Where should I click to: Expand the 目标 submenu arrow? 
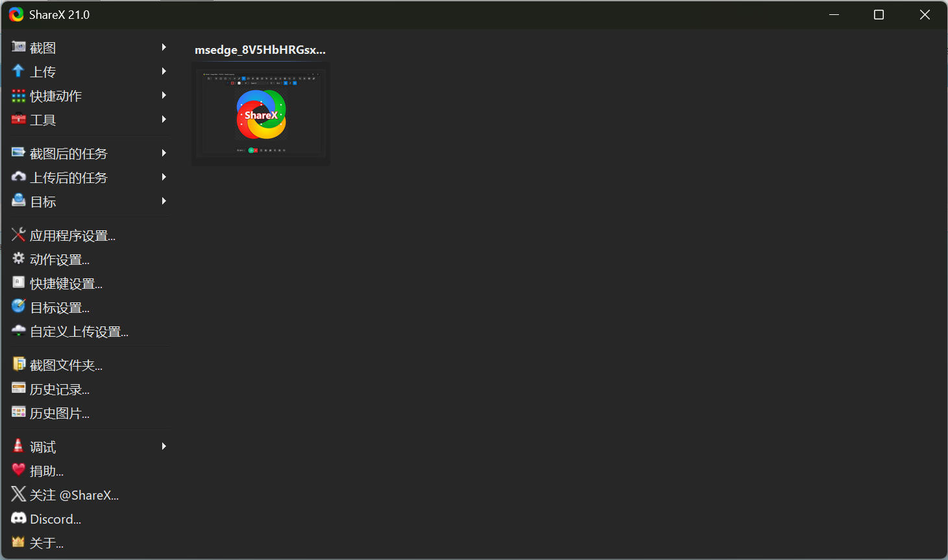tap(164, 201)
